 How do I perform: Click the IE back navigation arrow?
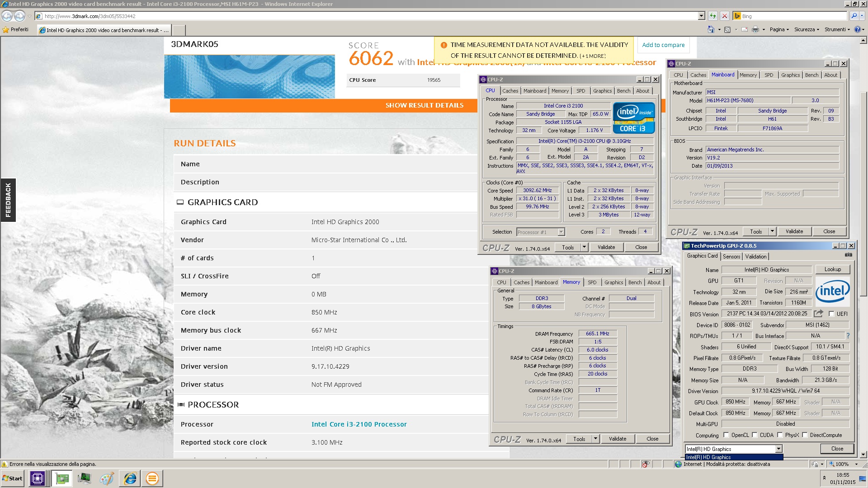coord(7,16)
